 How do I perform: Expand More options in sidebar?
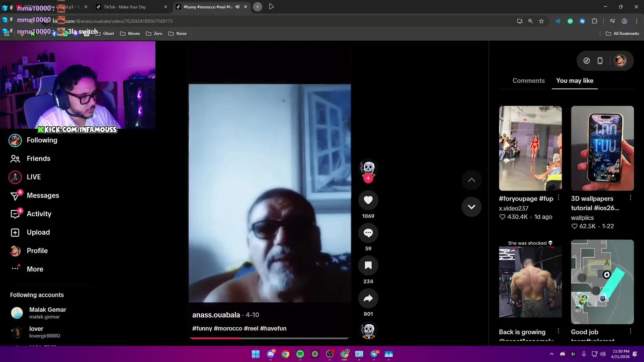coord(27,269)
